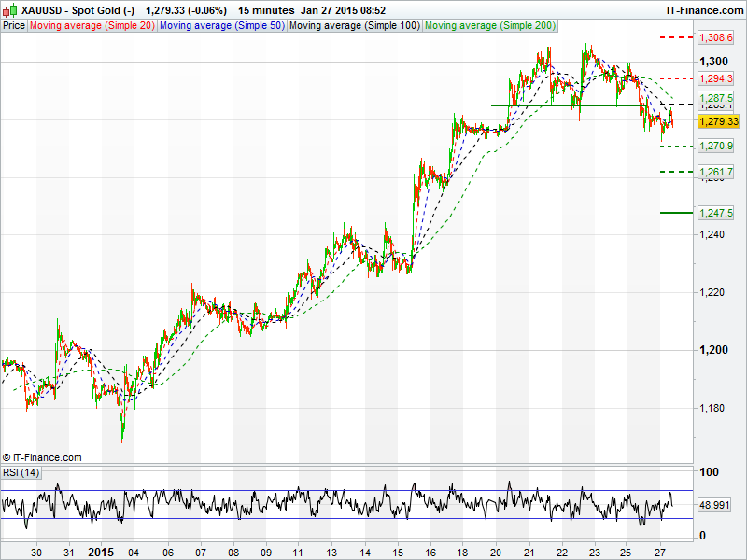
Task: Click the 1,287.5 green level label
Action: point(716,98)
